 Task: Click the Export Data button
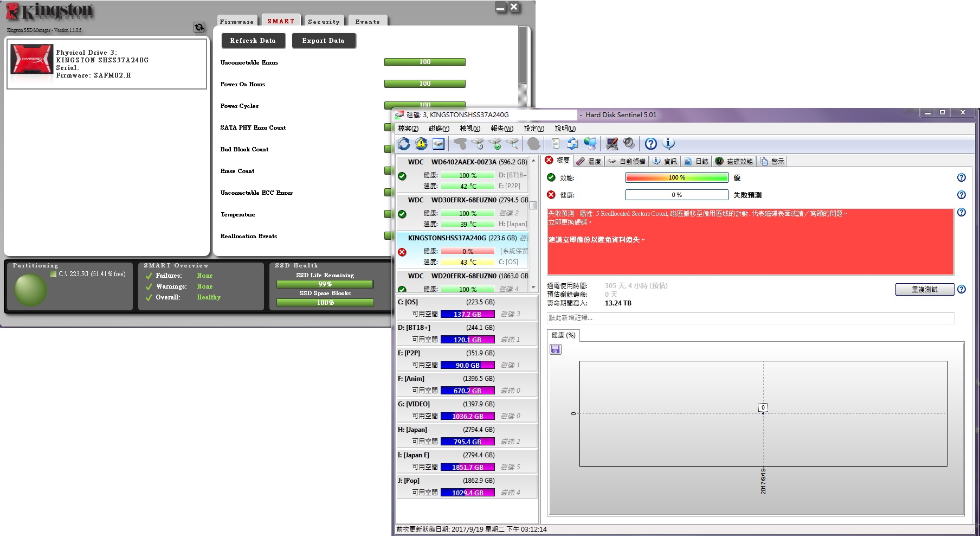[x=323, y=41]
